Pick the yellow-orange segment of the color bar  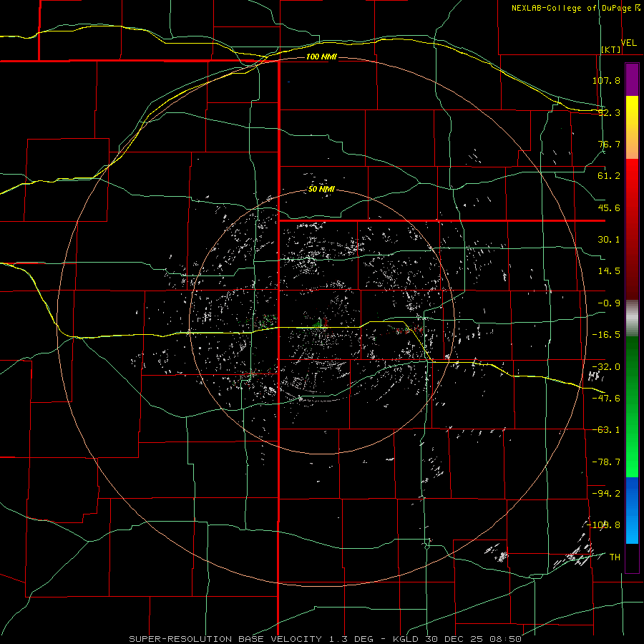coord(632,127)
